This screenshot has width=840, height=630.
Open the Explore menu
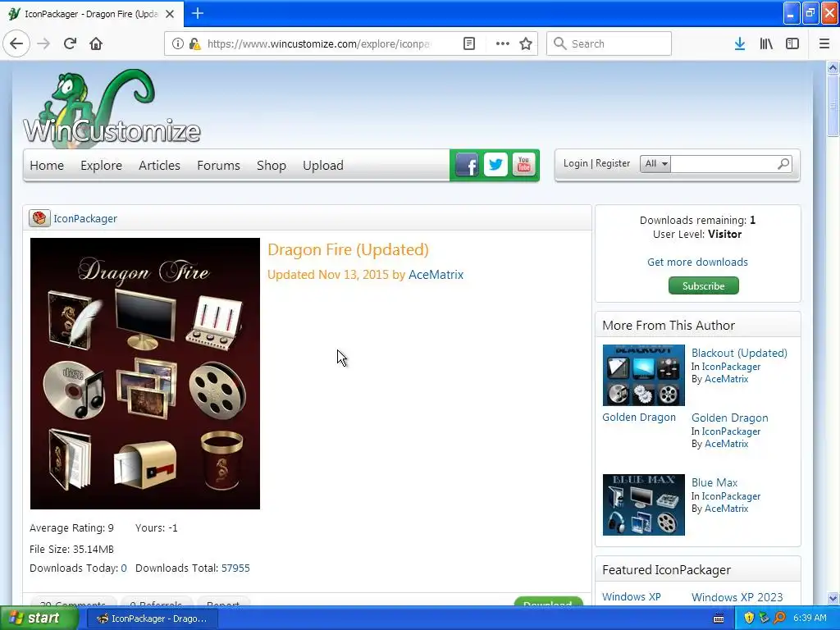point(101,166)
